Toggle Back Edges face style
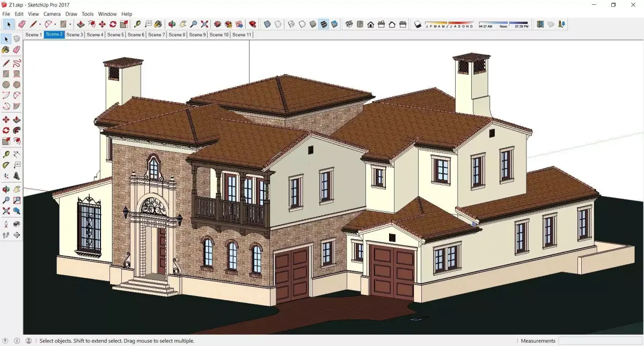The image size is (644, 346). coord(278,24)
